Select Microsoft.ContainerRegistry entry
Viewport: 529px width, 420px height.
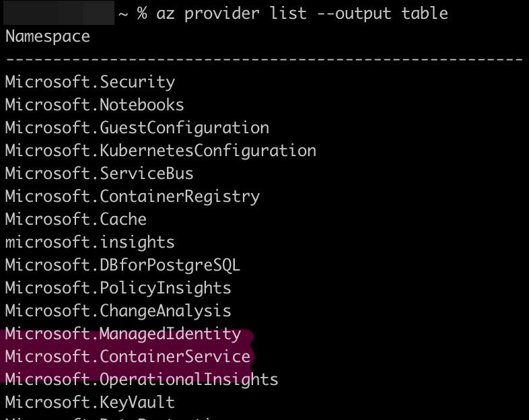133,197
